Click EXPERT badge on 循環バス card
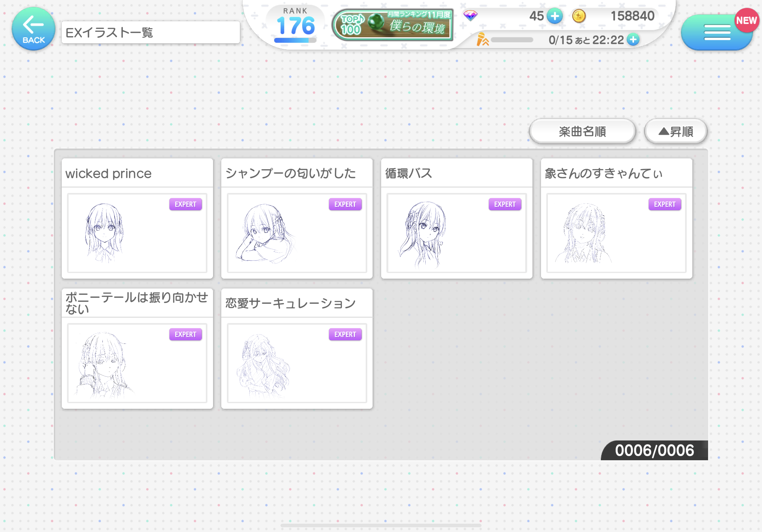Viewport: 762px width, 532px height. pos(505,204)
